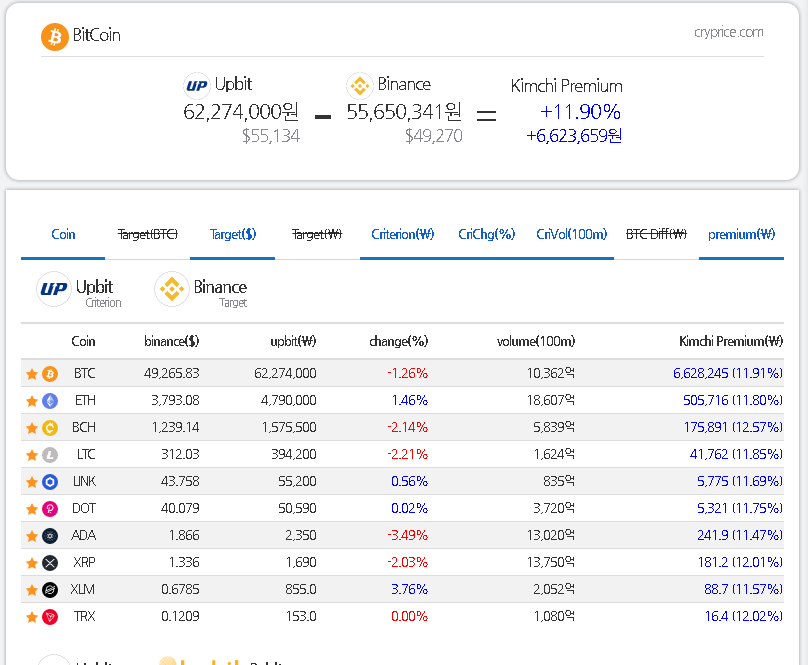Image resolution: width=808 pixels, height=665 pixels.
Task: Click ETH premium 505,716 (11.80%)
Action: tap(733, 401)
